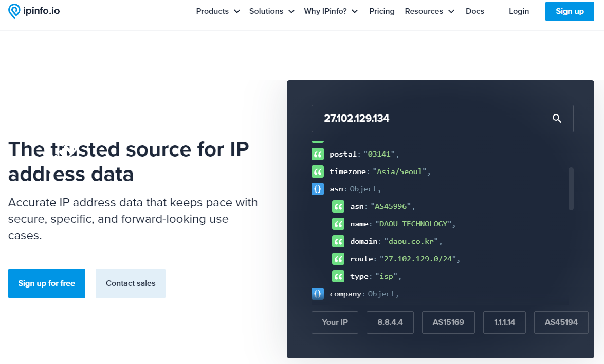Image resolution: width=604 pixels, height=364 pixels.
Task: Click the string icon beside postal
Action: pos(318,154)
